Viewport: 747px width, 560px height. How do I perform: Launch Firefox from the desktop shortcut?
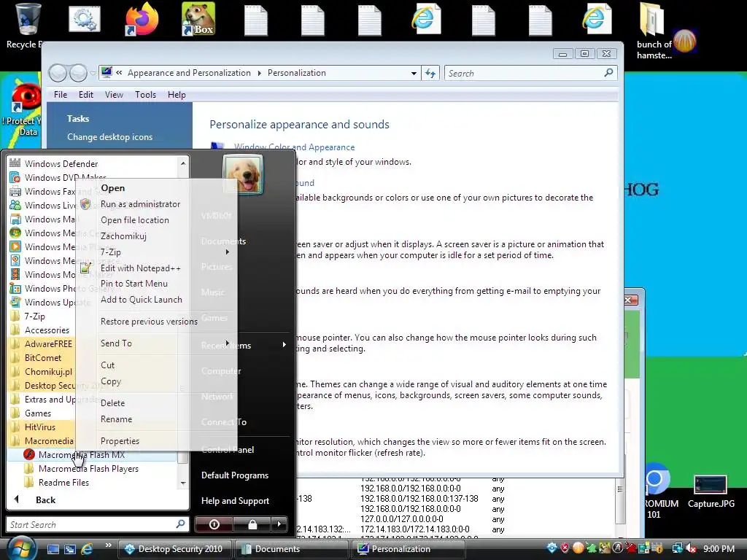pyautogui.click(x=142, y=19)
